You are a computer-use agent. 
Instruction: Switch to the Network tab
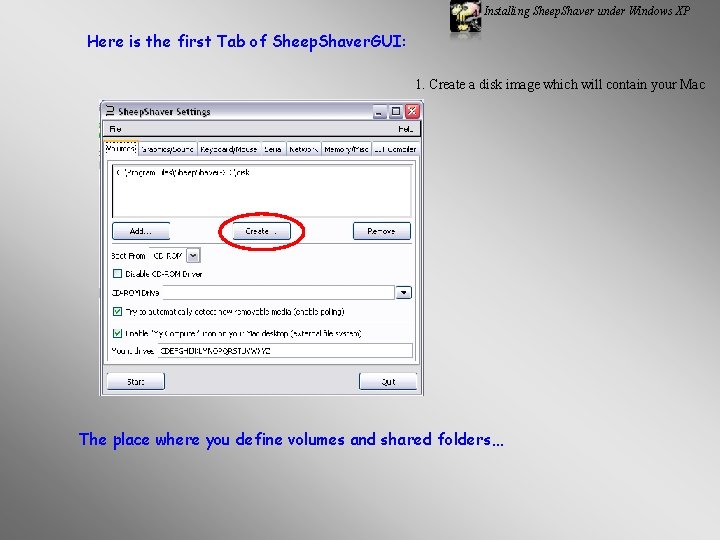[303, 149]
